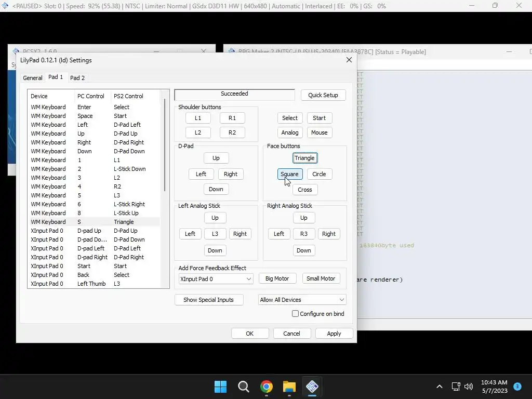Bind the L2 shoulder button
Image resolution: width=532 pixels, height=399 pixels.
pyautogui.click(x=198, y=132)
